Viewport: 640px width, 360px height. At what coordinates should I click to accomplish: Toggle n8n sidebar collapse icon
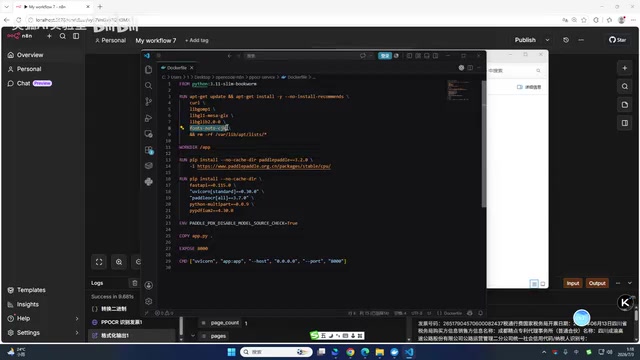[76, 36]
